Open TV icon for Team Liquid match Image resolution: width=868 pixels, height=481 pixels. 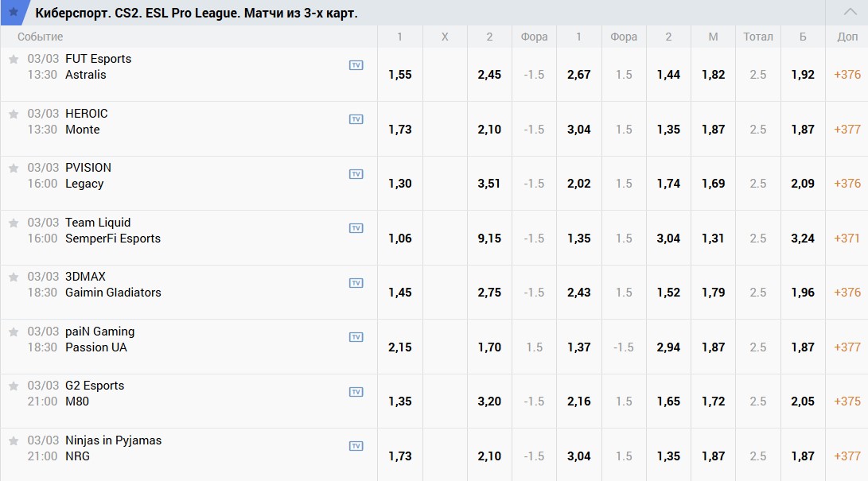pos(356,228)
